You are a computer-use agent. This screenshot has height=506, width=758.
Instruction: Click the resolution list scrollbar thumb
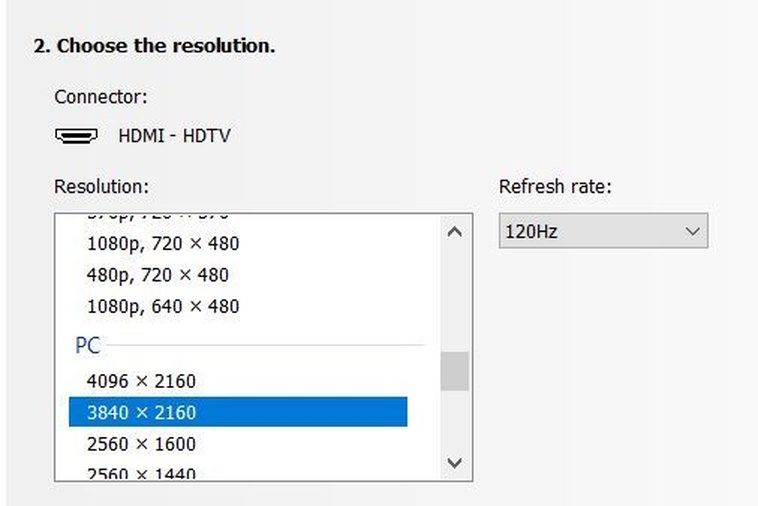tap(454, 371)
